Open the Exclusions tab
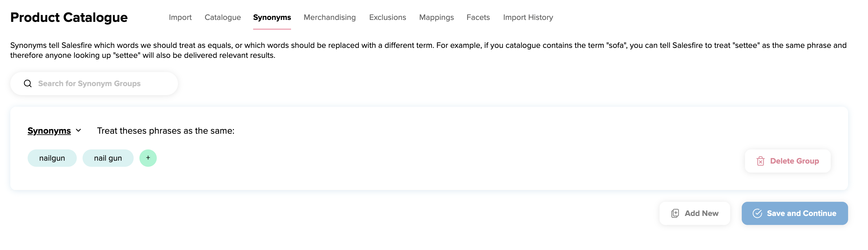 pos(387,17)
